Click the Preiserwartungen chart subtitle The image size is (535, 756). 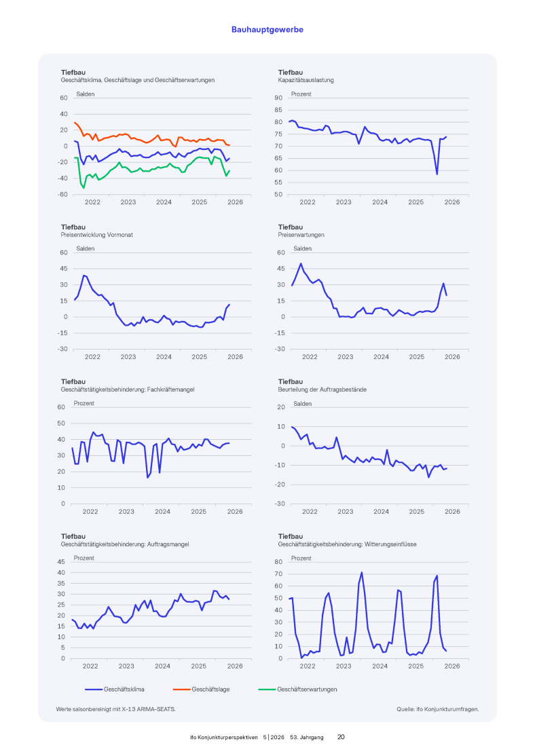(301, 235)
